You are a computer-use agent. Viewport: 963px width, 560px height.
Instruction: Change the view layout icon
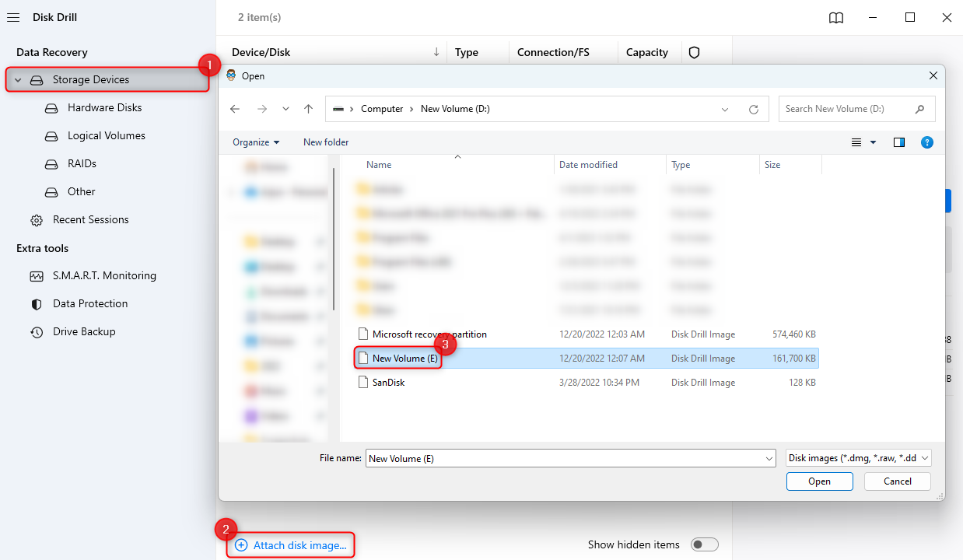tap(856, 142)
